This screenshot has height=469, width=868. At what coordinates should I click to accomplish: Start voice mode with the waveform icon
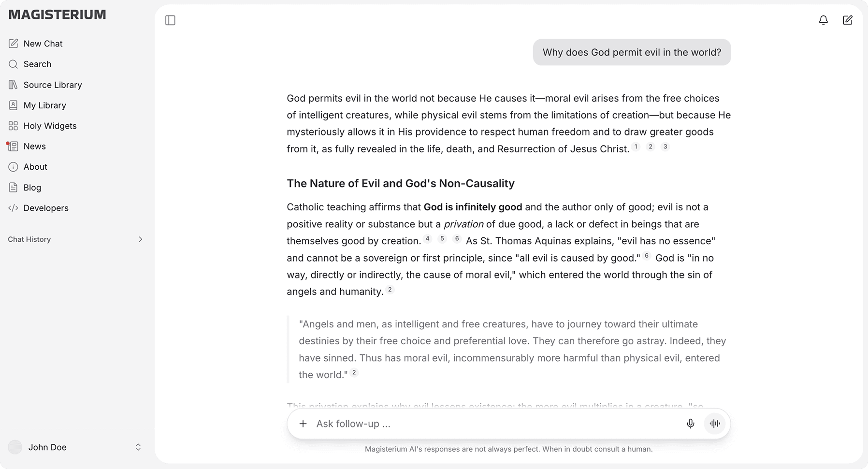point(715,424)
